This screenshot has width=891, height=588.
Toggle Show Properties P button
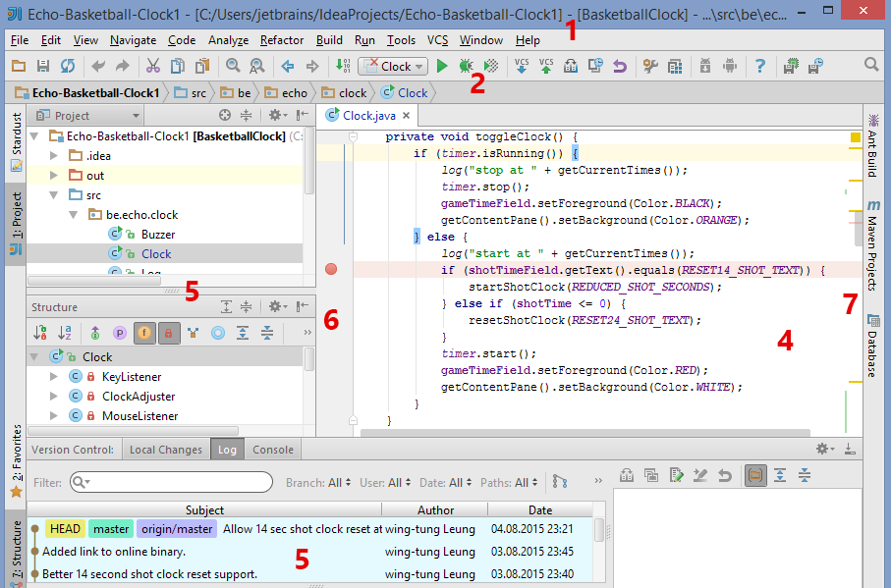tap(119, 333)
